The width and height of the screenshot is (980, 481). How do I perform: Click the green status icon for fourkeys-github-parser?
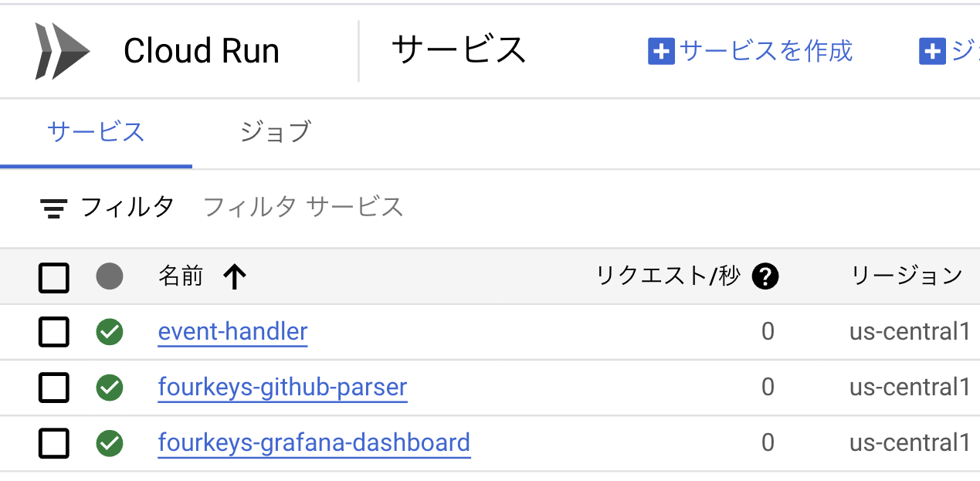pos(109,387)
